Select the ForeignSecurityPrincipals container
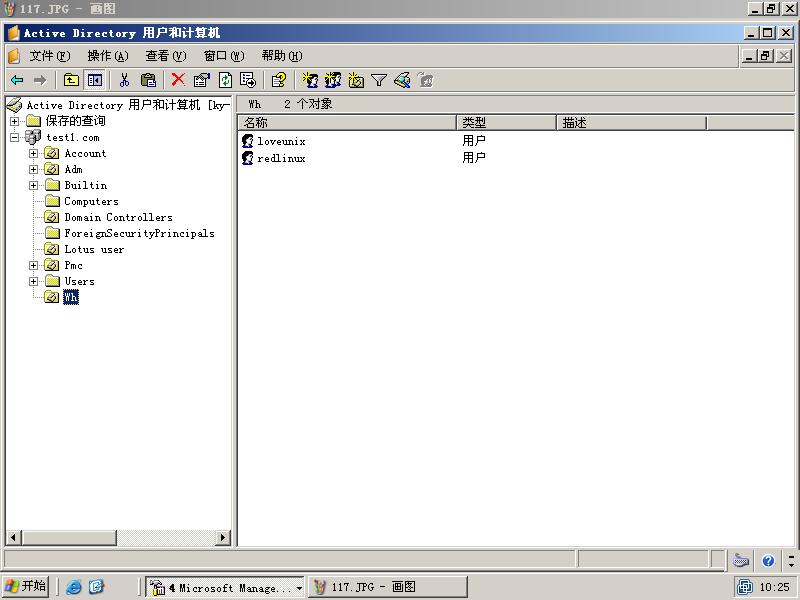Viewport: 800px width, 600px height. pos(139,234)
